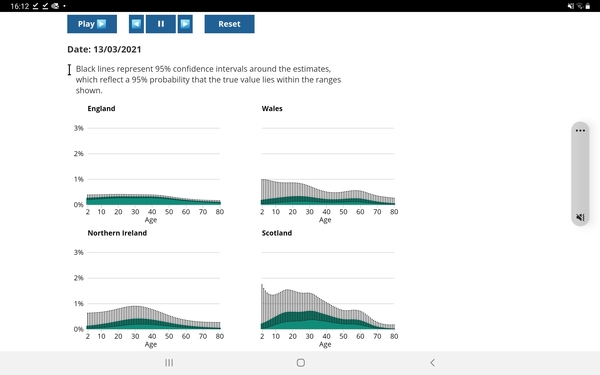Pause the animation
600x375 pixels.
point(161,24)
